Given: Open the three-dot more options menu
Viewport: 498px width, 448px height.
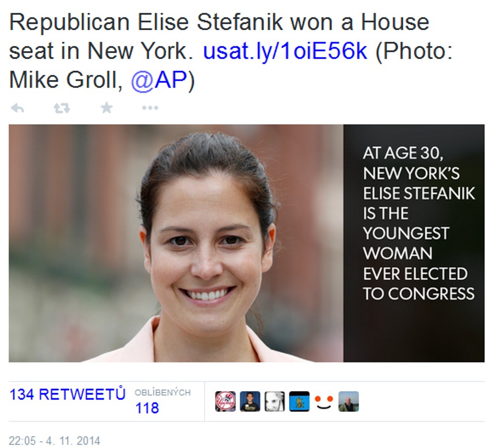Looking at the screenshot, I should [150, 108].
